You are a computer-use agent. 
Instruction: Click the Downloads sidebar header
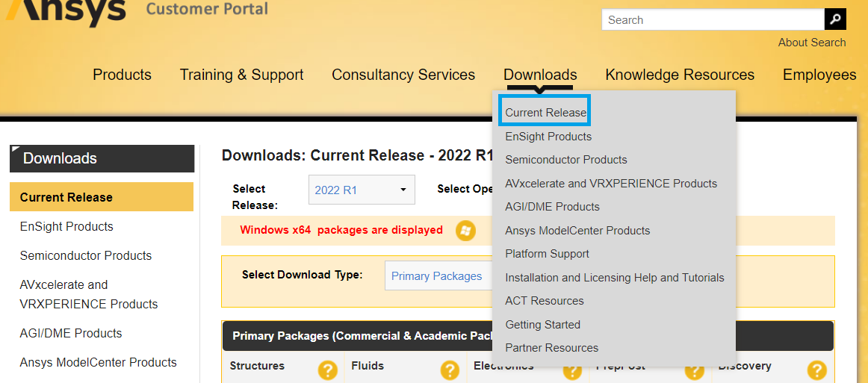[102, 159]
